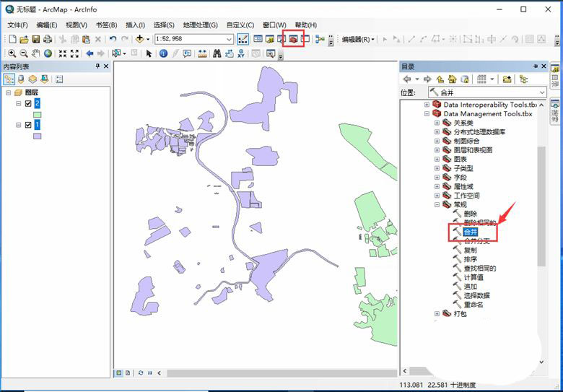Choose the Select Elements black arrow tool
Screen dimensions: 563x392
pos(149,53)
